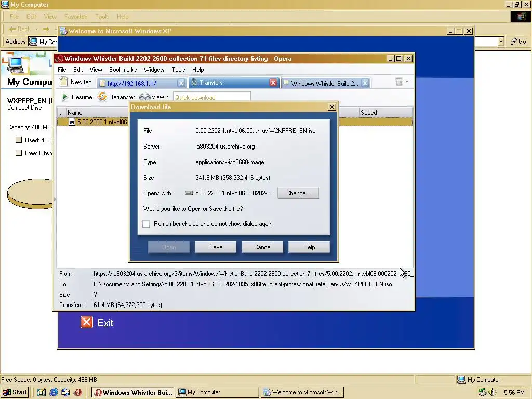Click Save in Download file dialog
This screenshot has width=532, height=399.
coord(216,247)
